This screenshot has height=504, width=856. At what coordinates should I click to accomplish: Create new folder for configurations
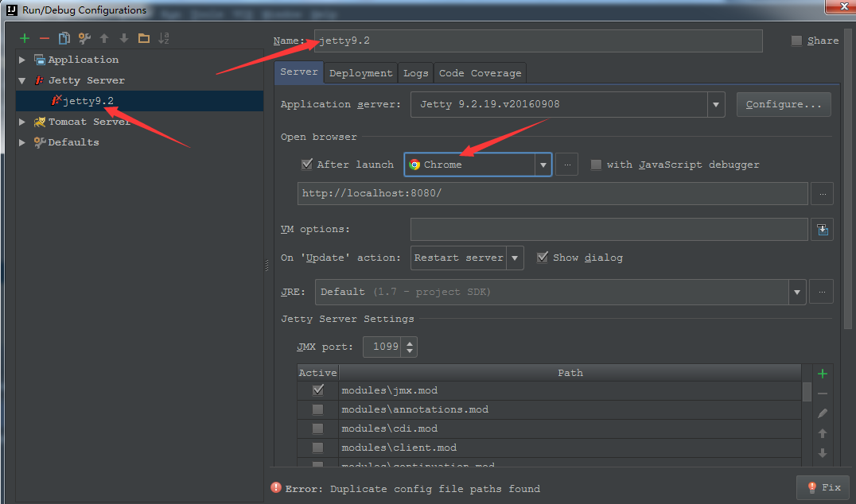[x=143, y=38]
